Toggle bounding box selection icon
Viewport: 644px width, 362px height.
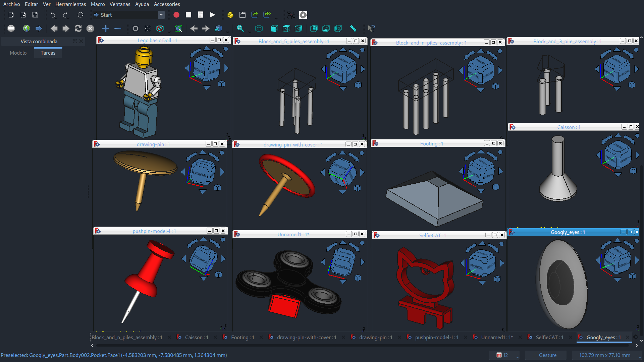pyautogui.click(x=178, y=28)
